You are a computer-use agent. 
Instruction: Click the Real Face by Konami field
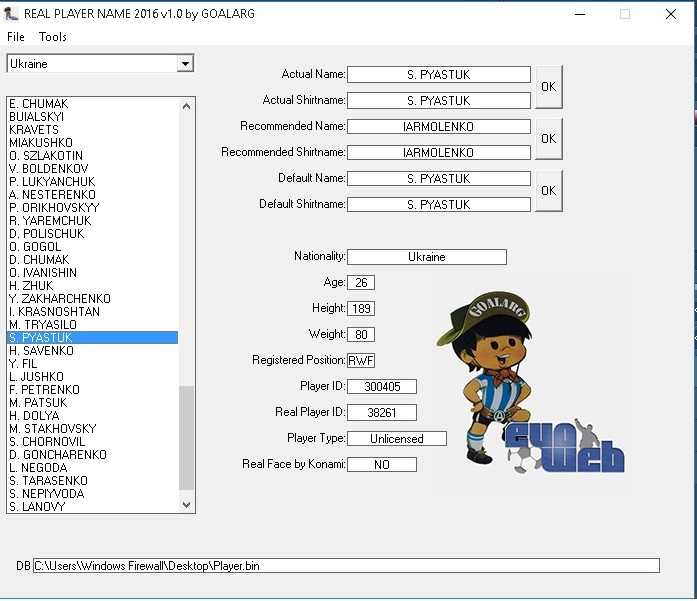(x=382, y=465)
